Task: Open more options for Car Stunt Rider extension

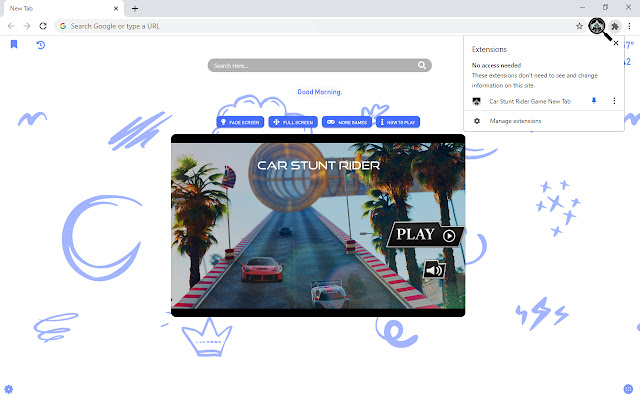Action: click(x=612, y=101)
